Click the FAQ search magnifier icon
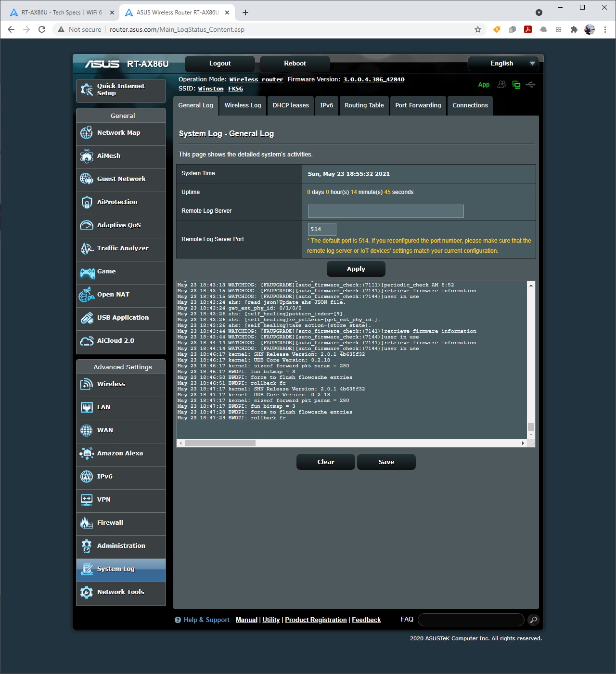 coord(533,620)
